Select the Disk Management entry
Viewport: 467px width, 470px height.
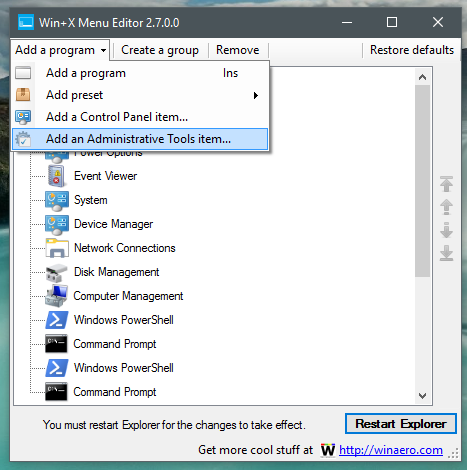[x=116, y=272]
